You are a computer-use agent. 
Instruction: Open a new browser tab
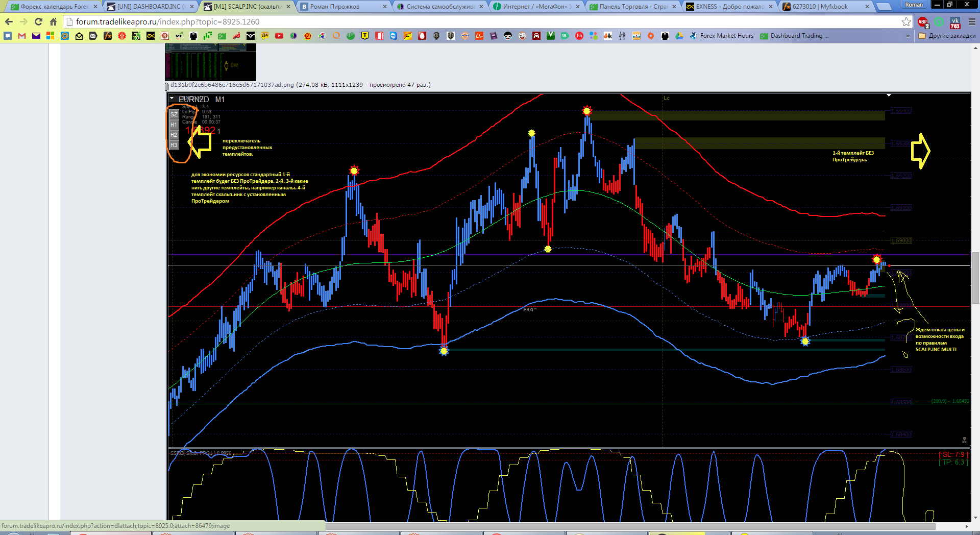(884, 7)
